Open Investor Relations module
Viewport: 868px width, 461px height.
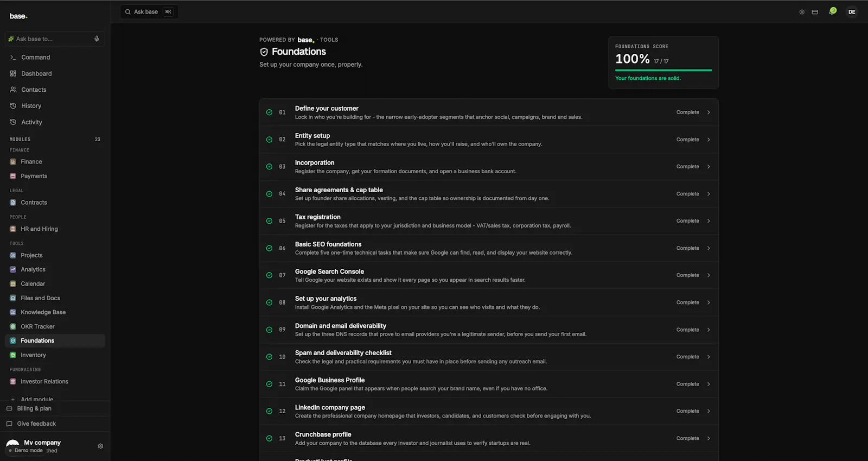coord(55,382)
